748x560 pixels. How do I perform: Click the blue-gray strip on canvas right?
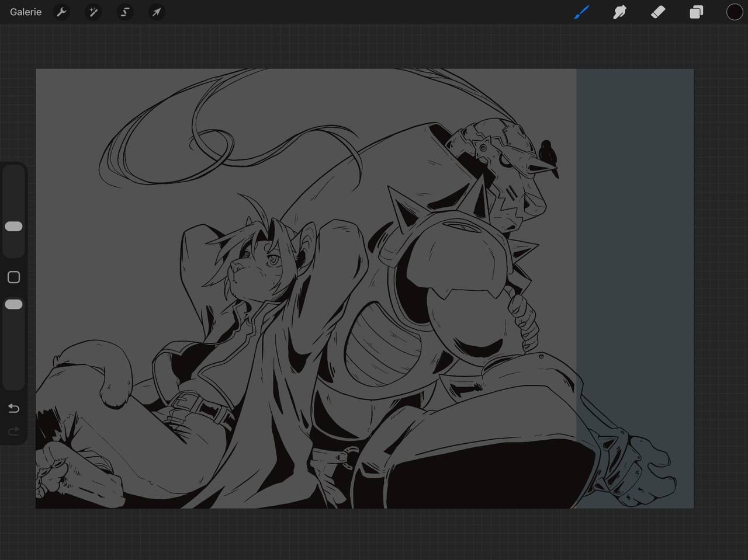[634, 234]
